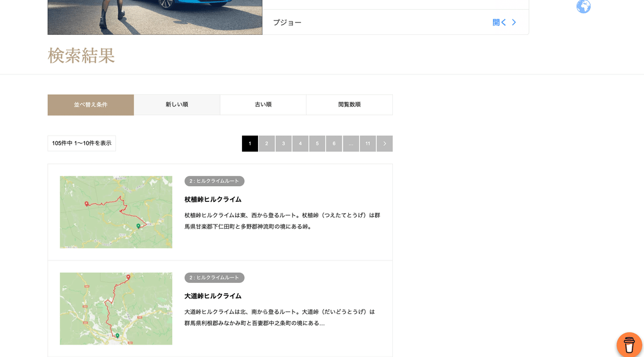644x357 pixels.
Task: Select the 新しい順 sort tab
Action: [177, 104]
